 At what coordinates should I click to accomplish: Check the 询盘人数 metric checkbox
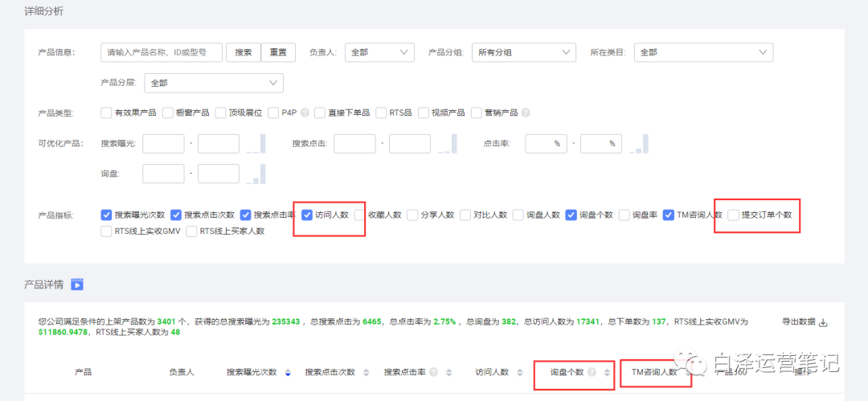point(518,215)
